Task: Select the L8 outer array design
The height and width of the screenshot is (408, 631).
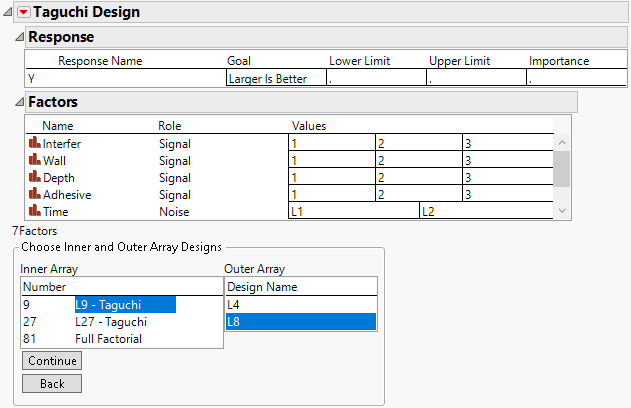Action: [300, 322]
